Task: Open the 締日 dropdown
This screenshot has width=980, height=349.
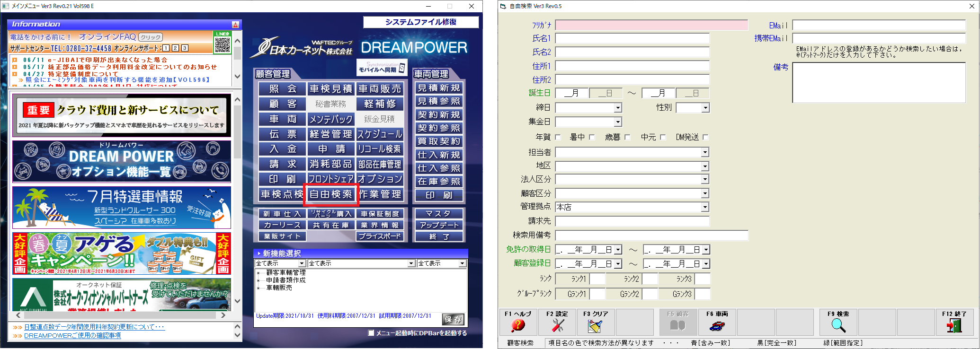Action: coord(617,108)
